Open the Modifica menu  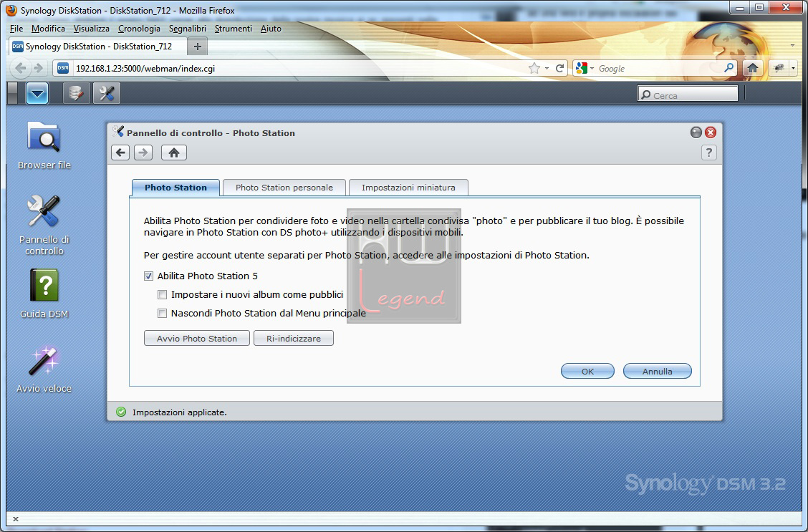(x=48, y=29)
